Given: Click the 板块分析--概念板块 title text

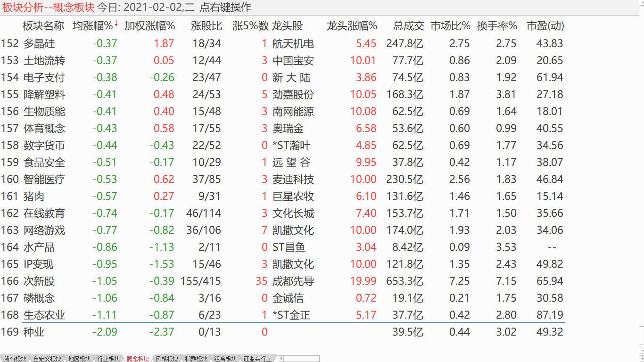Looking at the screenshot, I should coord(48,7).
